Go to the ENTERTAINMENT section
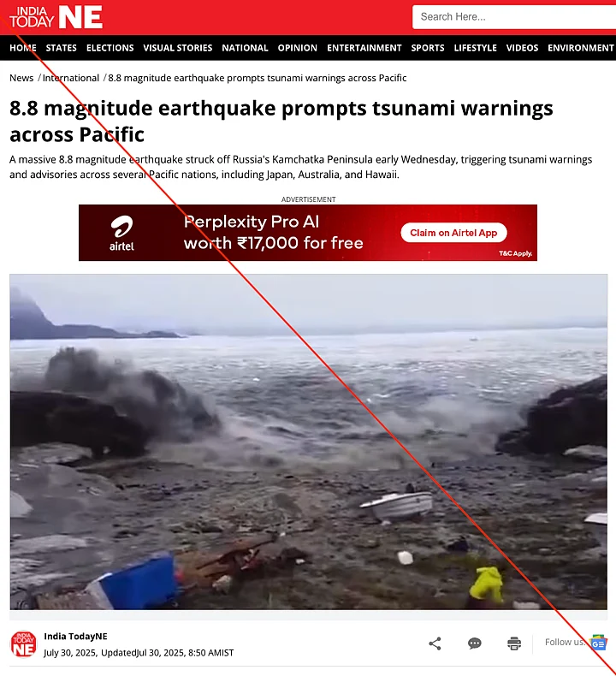The image size is (616, 676). (364, 48)
